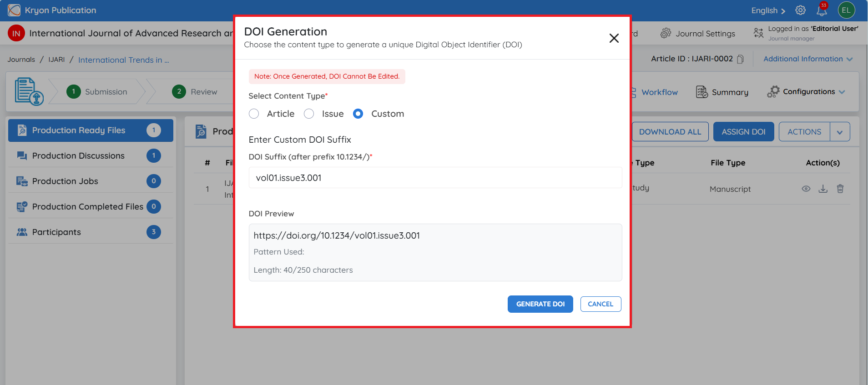Screen dimensions: 868x385
Task: Click the Journal Settings gear icon
Action: tap(666, 33)
